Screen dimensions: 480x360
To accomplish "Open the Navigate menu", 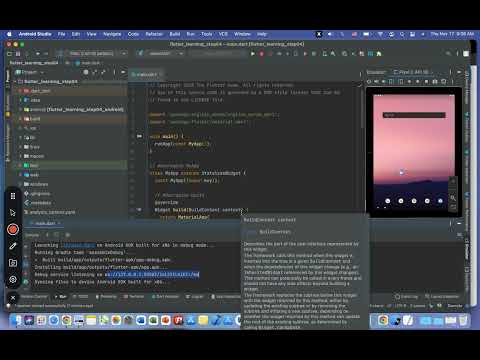I will tap(112, 34).
